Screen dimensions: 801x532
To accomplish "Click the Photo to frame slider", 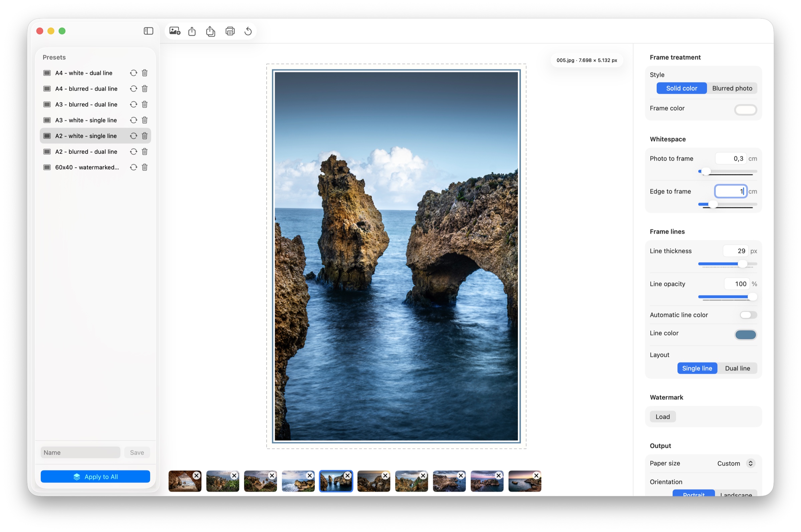I will pos(727,171).
